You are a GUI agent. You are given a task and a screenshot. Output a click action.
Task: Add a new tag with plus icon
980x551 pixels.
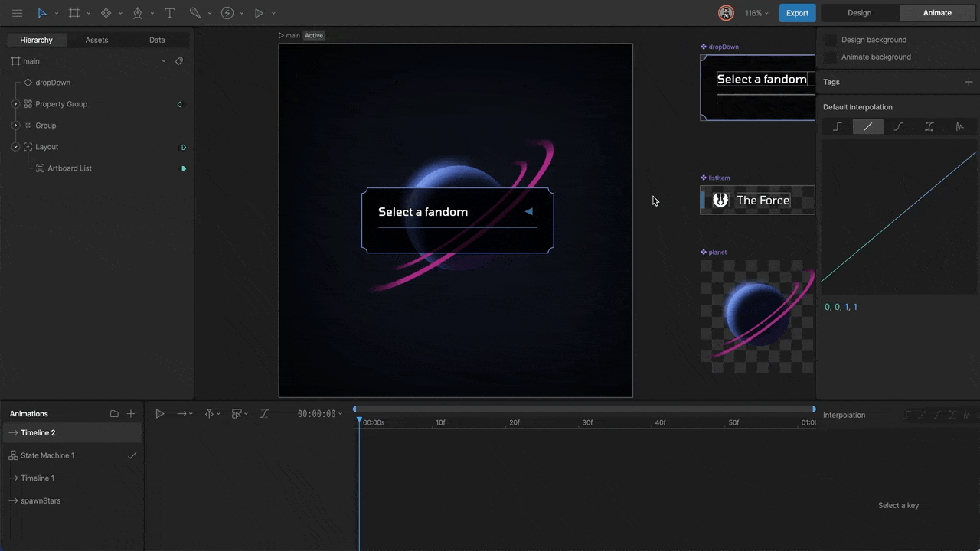pyautogui.click(x=969, y=82)
